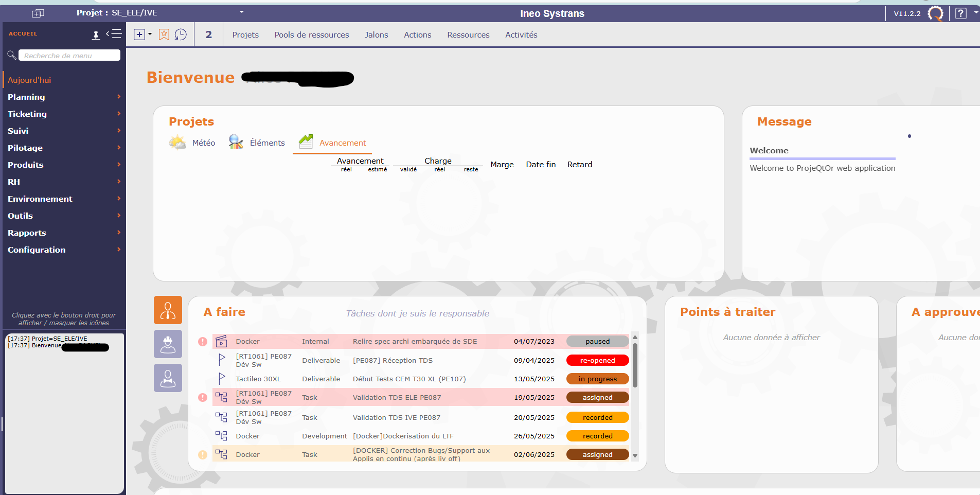Pin the left menu with pushpin icon

96,35
